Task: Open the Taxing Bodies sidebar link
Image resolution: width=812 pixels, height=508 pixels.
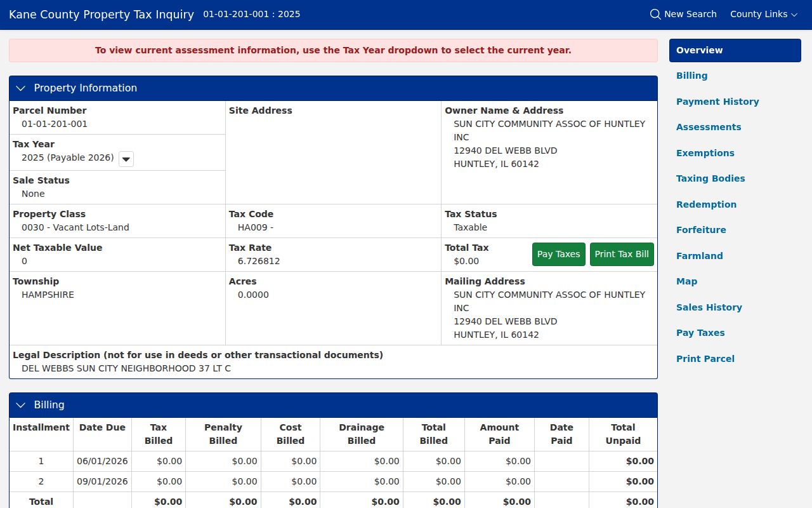Action: click(710, 178)
